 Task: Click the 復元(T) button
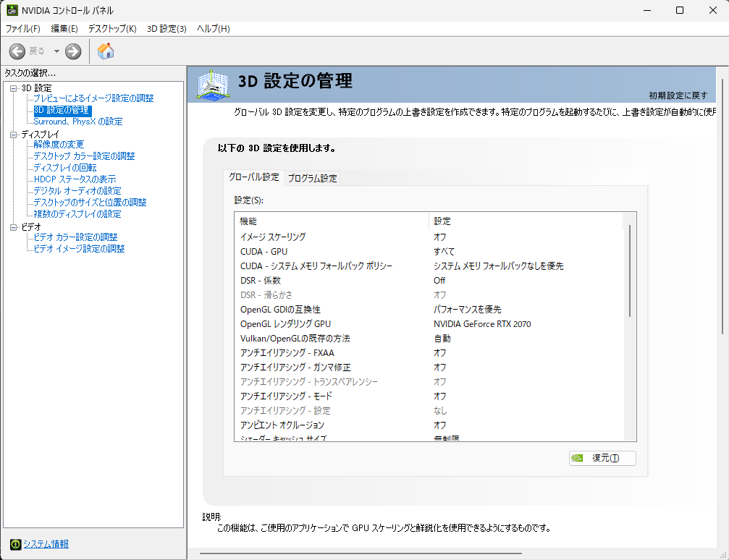point(602,458)
